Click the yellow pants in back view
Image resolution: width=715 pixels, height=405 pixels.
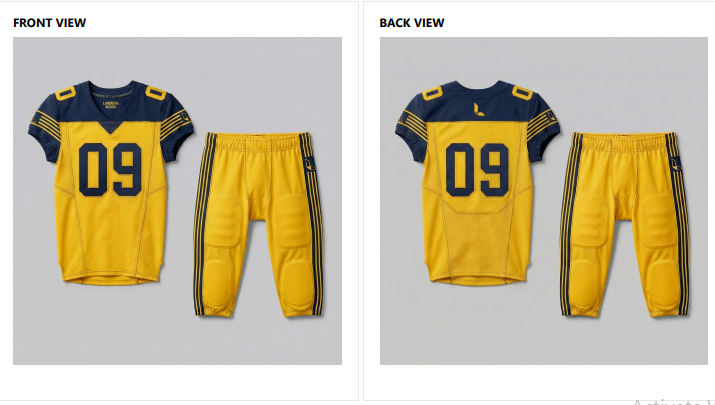coord(625,225)
